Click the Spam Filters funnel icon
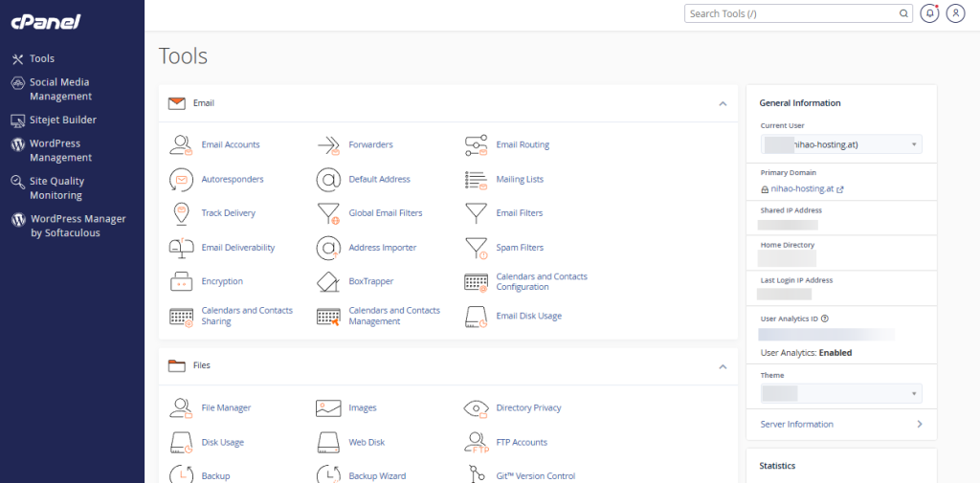The height and width of the screenshot is (483, 980). tap(477, 249)
